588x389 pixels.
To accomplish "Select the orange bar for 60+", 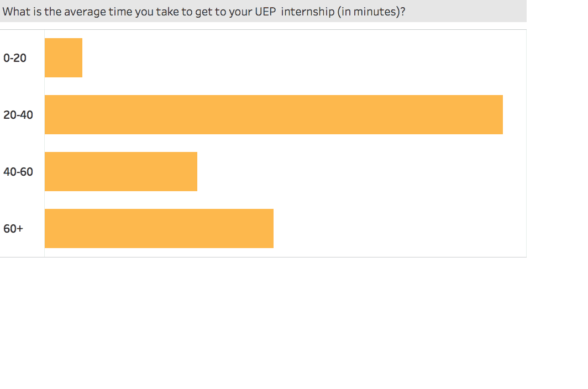I will click(159, 228).
